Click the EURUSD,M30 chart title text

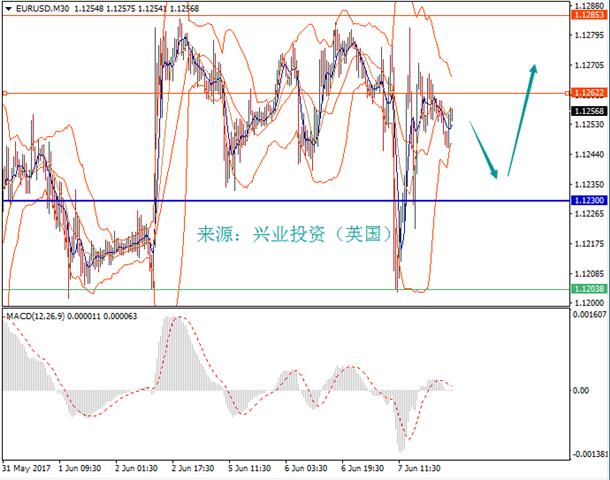(43, 9)
